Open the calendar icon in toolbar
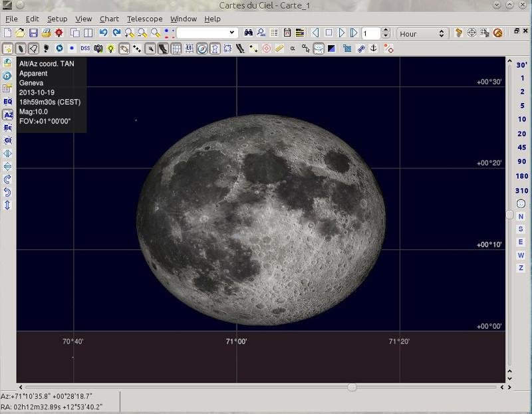This screenshot has width=532, height=414. [287, 33]
